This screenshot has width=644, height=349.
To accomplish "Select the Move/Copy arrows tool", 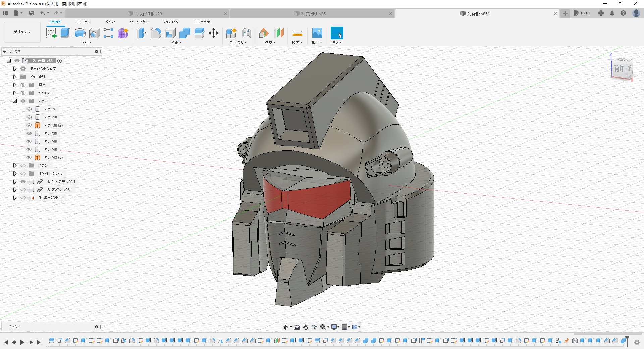I will 213,33.
